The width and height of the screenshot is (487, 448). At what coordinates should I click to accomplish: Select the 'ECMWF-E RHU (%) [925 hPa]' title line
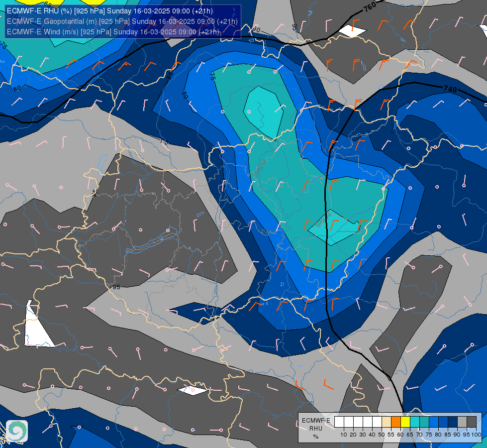tap(109, 11)
